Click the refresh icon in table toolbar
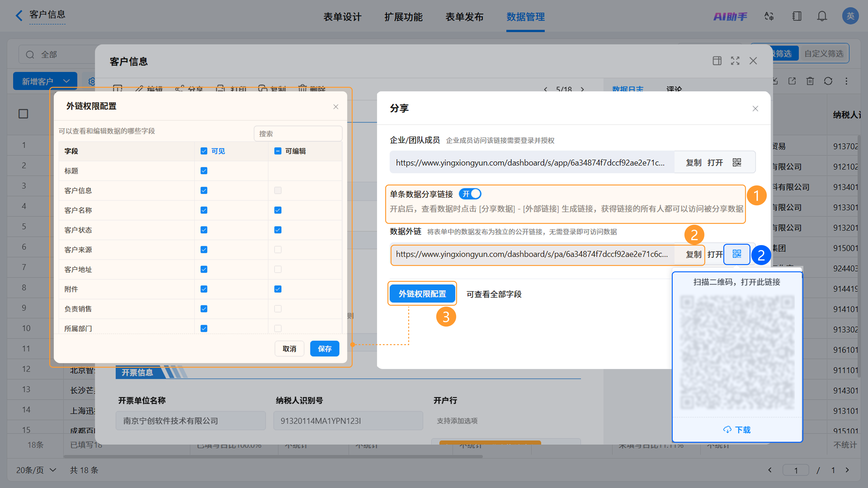This screenshot has width=868, height=488. pos(828,81)
